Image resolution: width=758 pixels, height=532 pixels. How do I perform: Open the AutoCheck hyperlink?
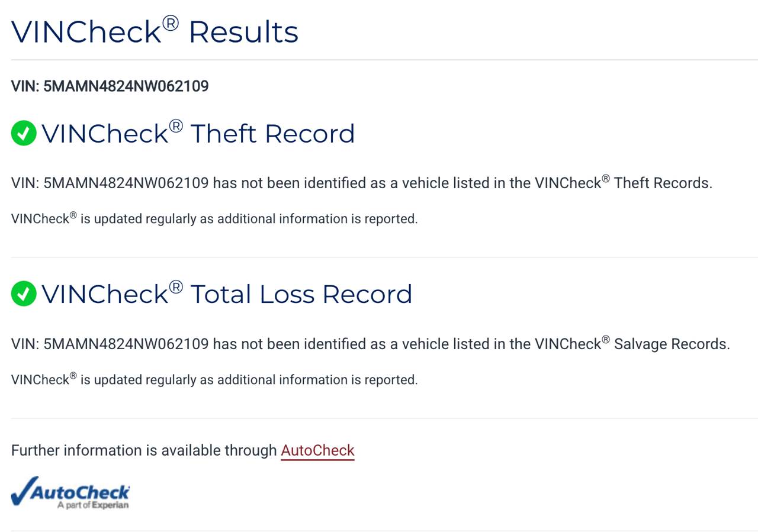(x=317, y=450)
